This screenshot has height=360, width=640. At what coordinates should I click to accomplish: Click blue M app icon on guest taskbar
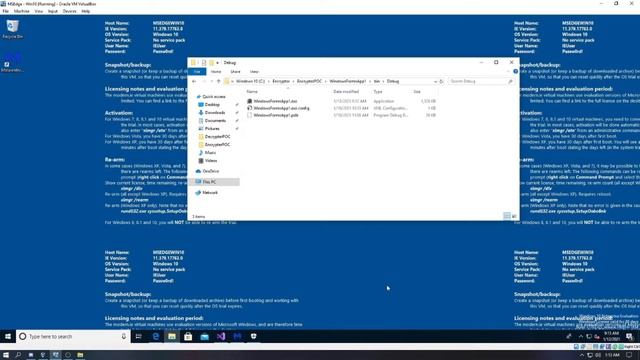click(237, 336)
